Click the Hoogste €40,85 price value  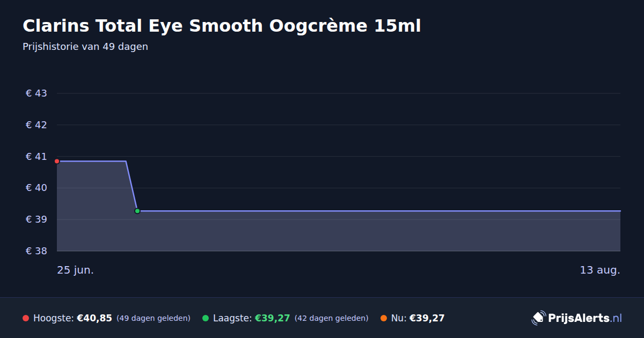tap(94, 318)
